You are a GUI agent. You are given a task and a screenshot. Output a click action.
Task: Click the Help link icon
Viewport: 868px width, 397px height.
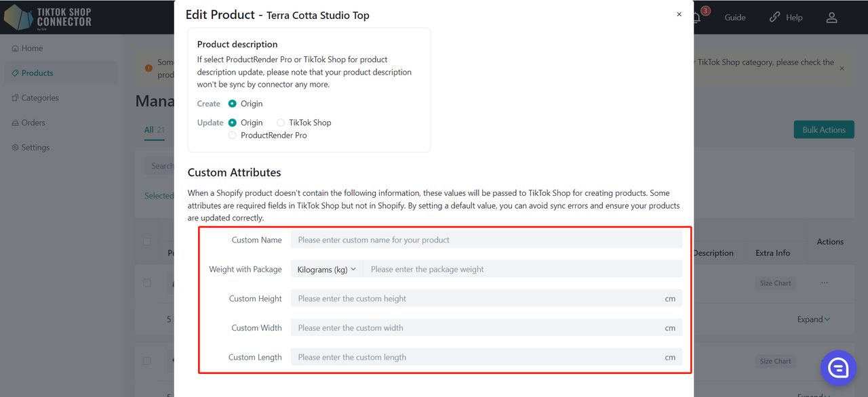click(774, 18)
